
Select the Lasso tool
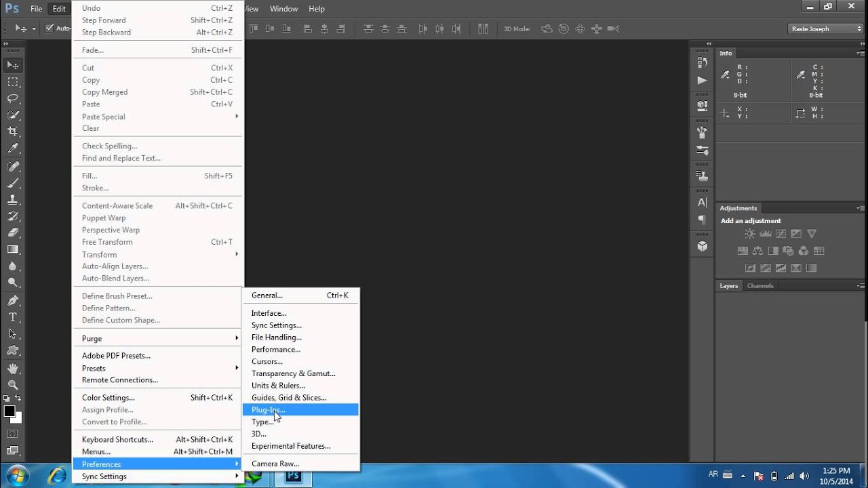point(13,98)
